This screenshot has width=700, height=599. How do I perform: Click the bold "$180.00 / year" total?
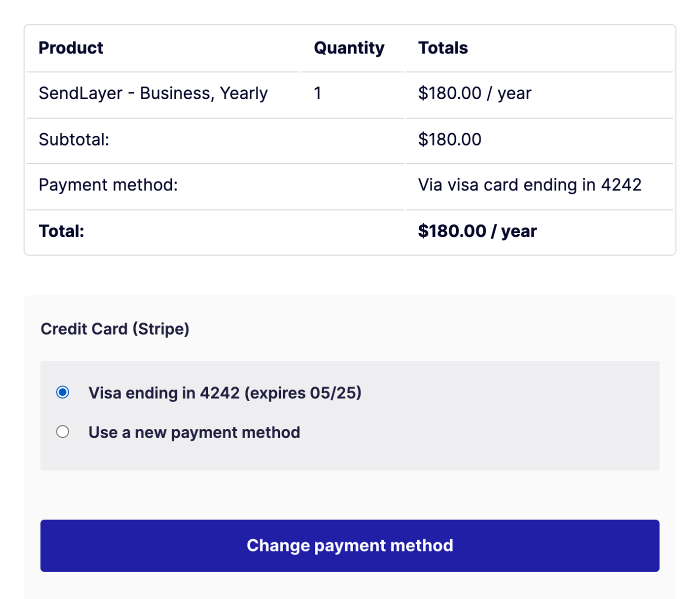(477, 230)
